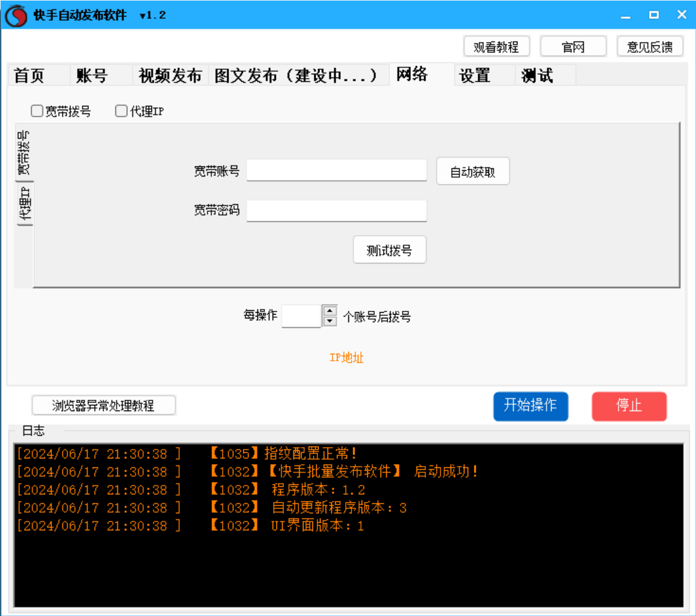The image size is (696, 616).
Task: Click title text 快手自动发布软件 v1.2
Action: click(x=100, y=15)
